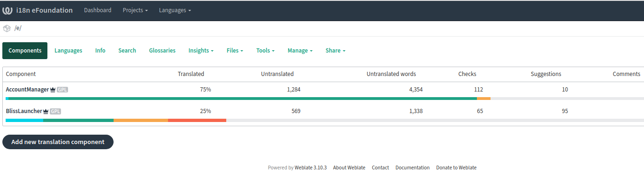The height and width of the screenshot is (183, 644).
Task: Sort by the Component column header
Action: coord(21,74)
